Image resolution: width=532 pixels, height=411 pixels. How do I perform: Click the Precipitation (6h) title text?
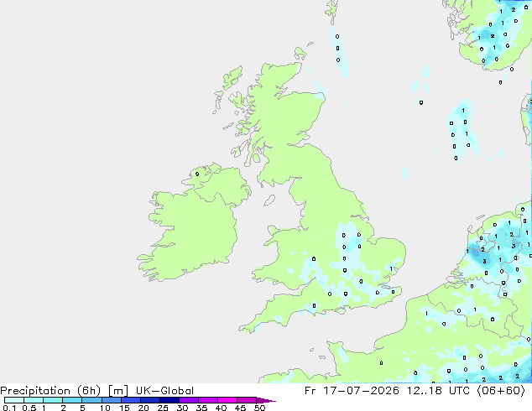tap(50, 391)
